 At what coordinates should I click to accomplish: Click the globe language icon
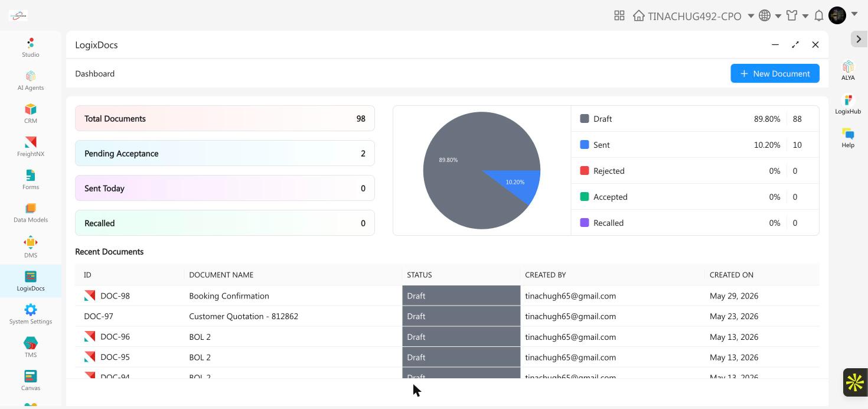click(765, 15)
